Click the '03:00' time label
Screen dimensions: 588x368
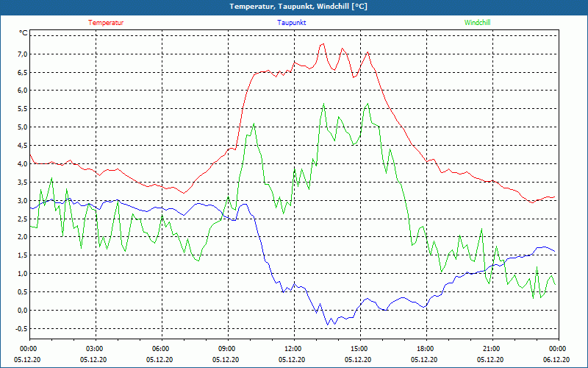point(93,348)
